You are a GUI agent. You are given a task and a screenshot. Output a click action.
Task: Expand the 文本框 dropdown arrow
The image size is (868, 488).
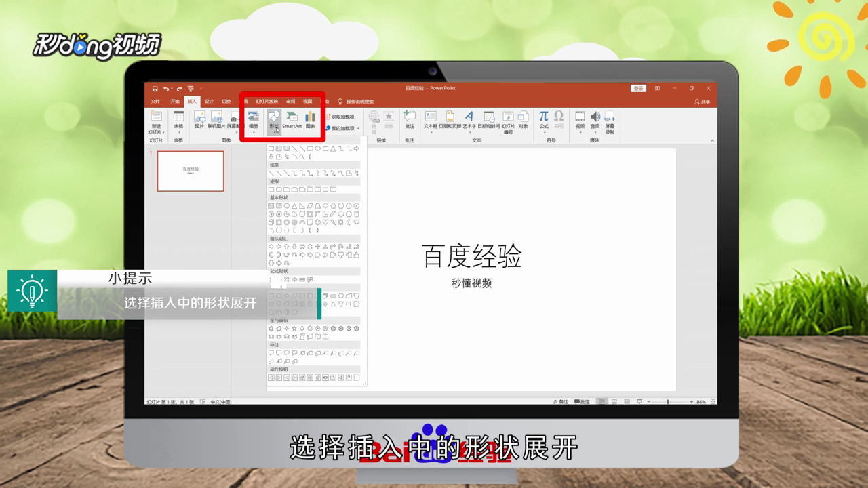[431, 131]
